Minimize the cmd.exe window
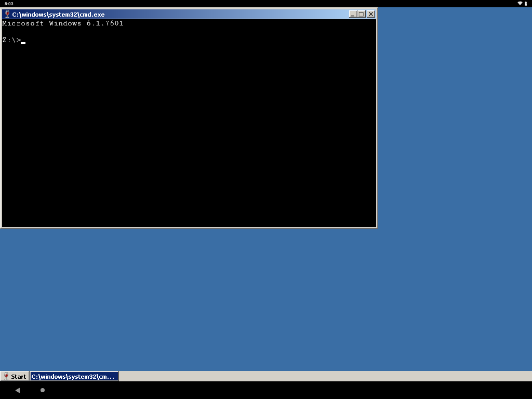 [353, 14]
